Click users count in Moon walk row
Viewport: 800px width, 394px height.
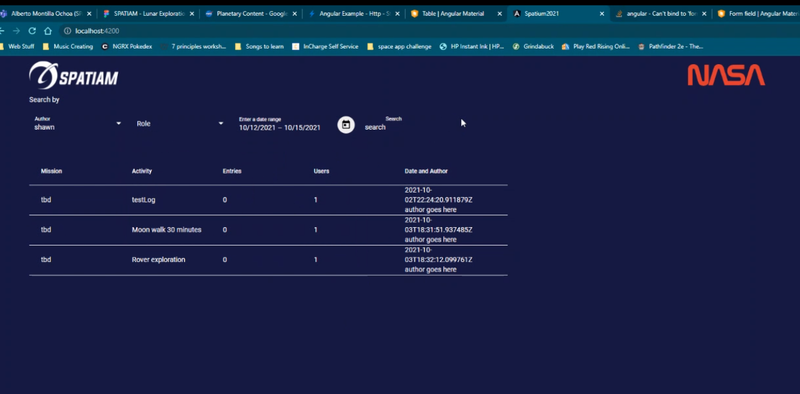coord(315,230)
